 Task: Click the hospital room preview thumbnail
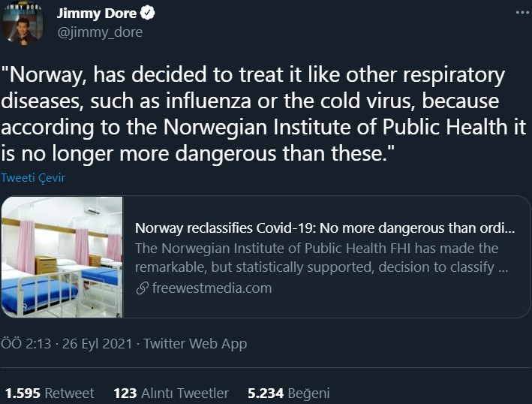pyautogui.click(x=62, y=257)
